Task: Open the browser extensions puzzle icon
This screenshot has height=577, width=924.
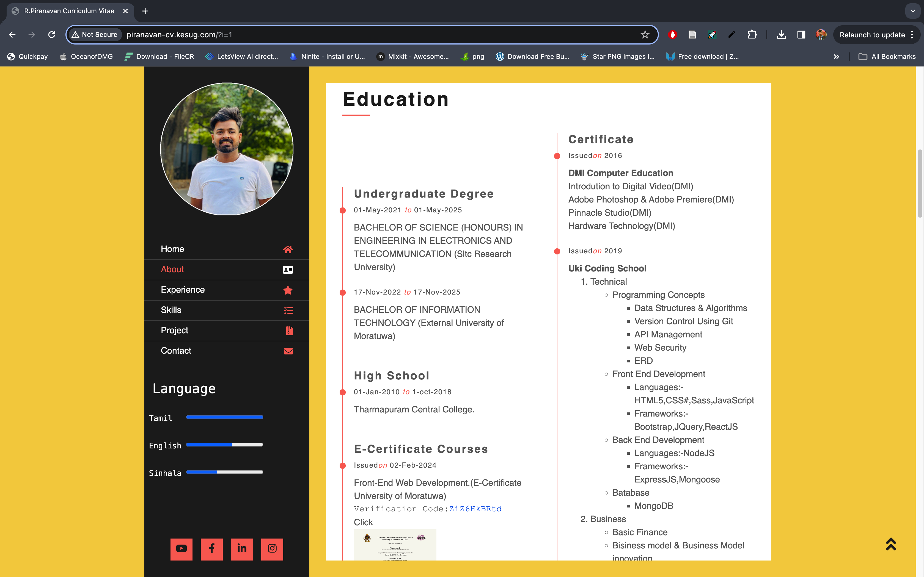Action: [752, 35]
